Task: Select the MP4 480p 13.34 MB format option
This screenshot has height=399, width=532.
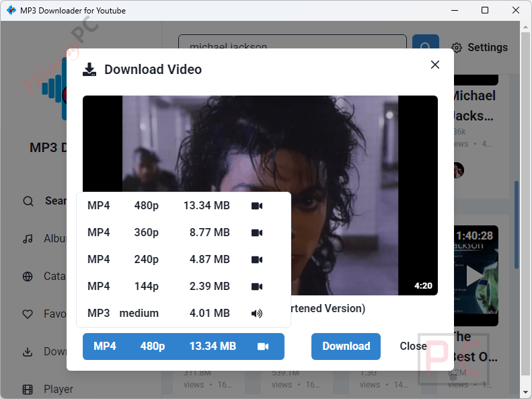Action: [x=184, y=206]
